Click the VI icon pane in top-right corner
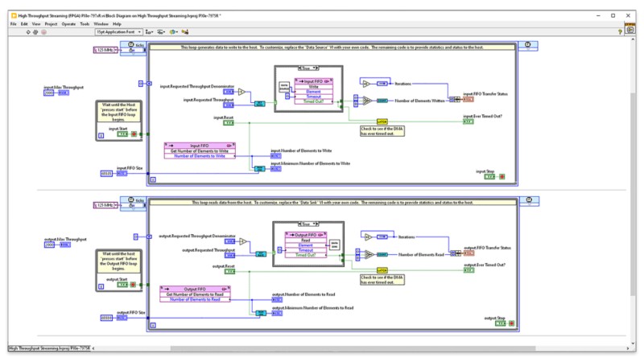This screenshot has width=644, height=362. (630, 29)
